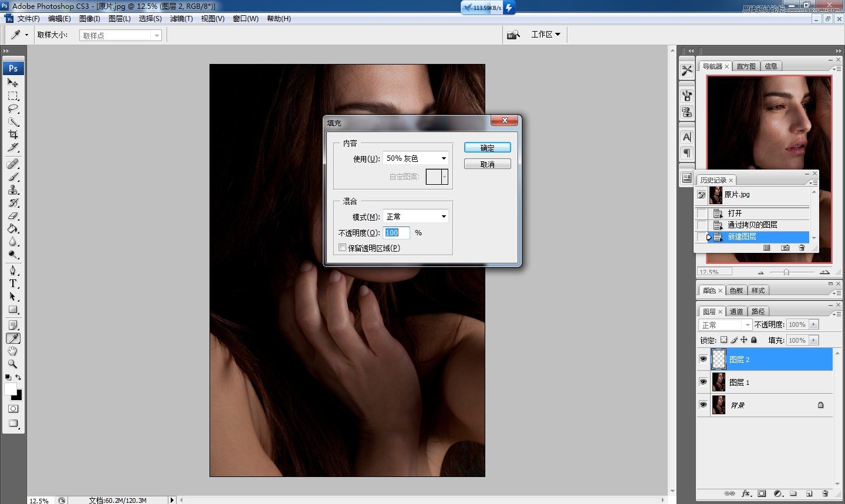Swap foreground and background colors
The image size is (845, 504).
19,377
